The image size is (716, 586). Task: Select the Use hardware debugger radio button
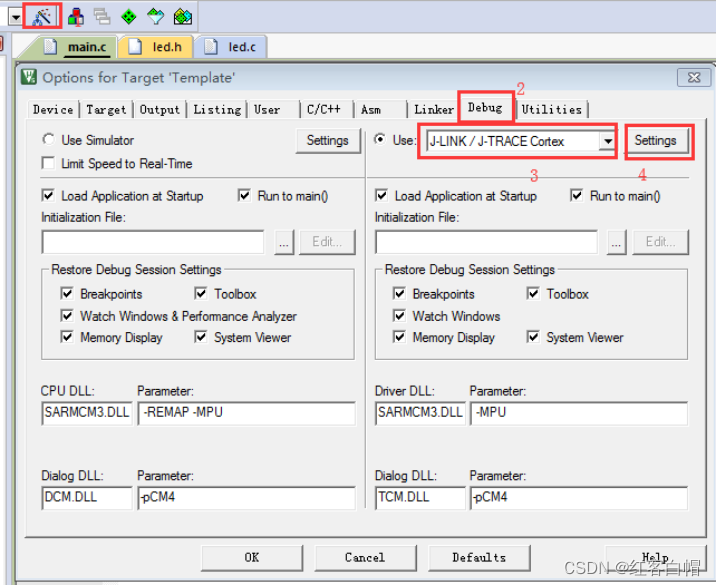[380, 139]
